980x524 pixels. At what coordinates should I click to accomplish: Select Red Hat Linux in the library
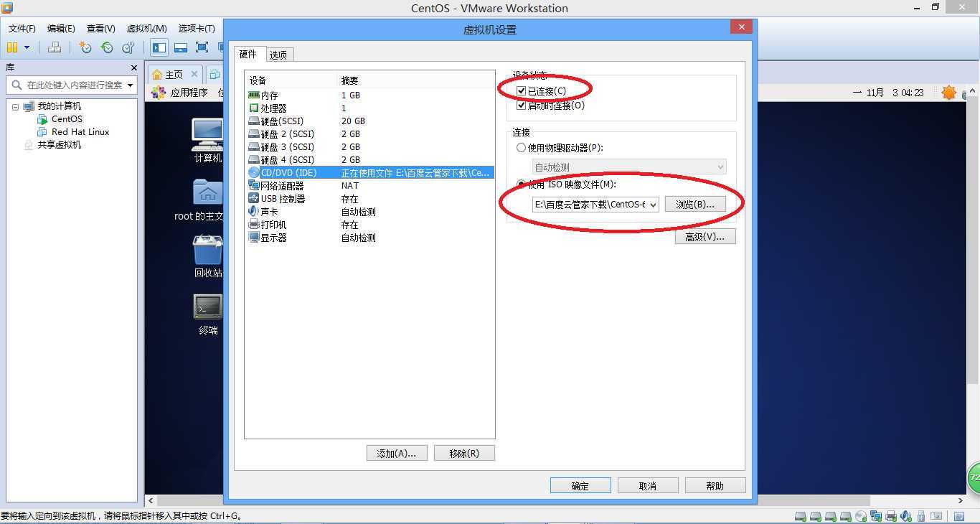pyautogui.click(x=80, y=132)
